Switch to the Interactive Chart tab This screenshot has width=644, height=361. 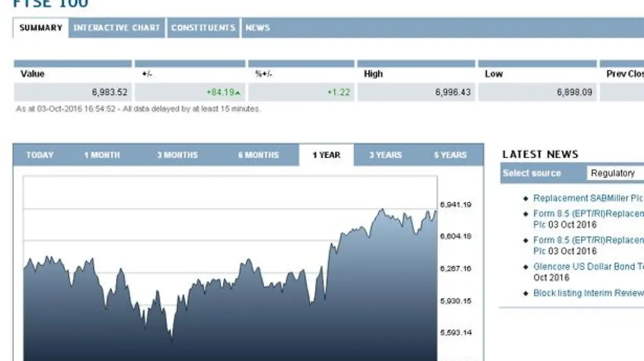pos(116,28)
